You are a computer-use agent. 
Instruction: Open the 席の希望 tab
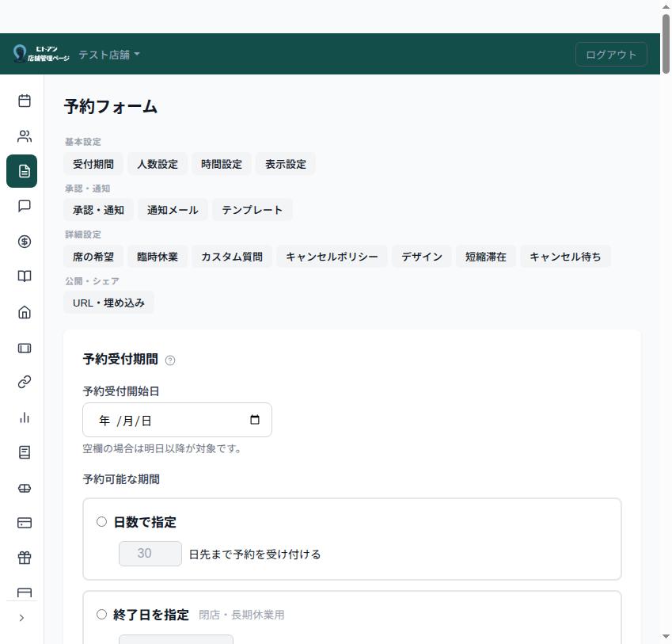pyautogui.click(x=93, y=257)
